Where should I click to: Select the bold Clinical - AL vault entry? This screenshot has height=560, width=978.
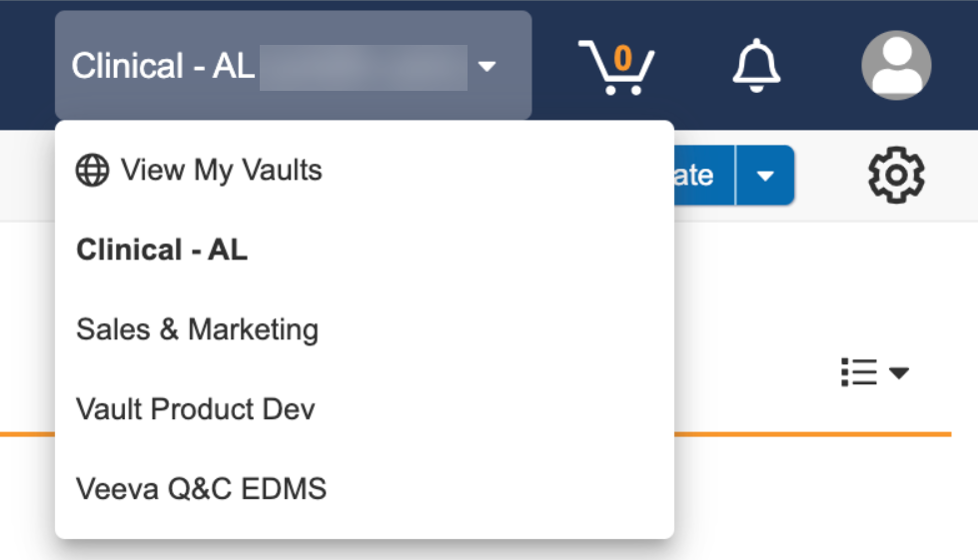click(x=162, y=250)
